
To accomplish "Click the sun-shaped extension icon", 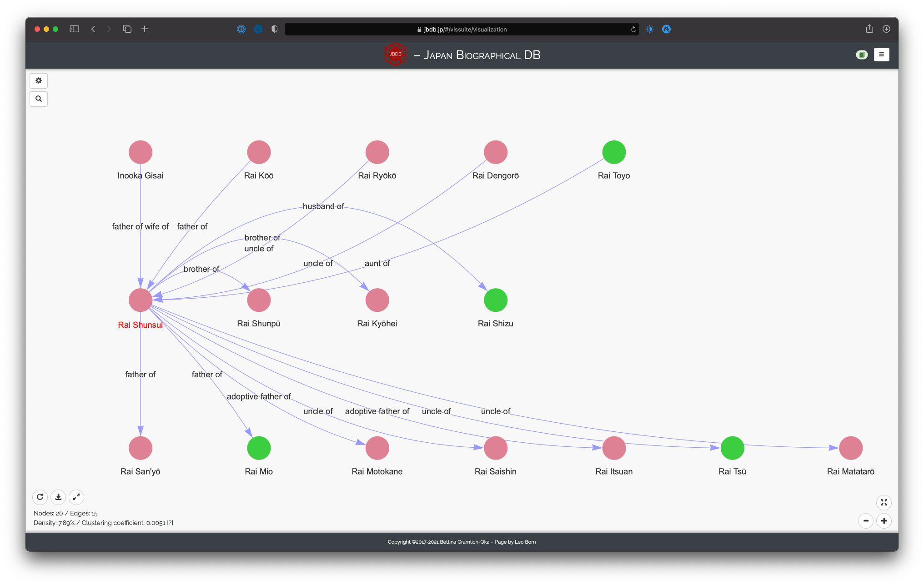I will pyautogui.click(x=649, y=29).
